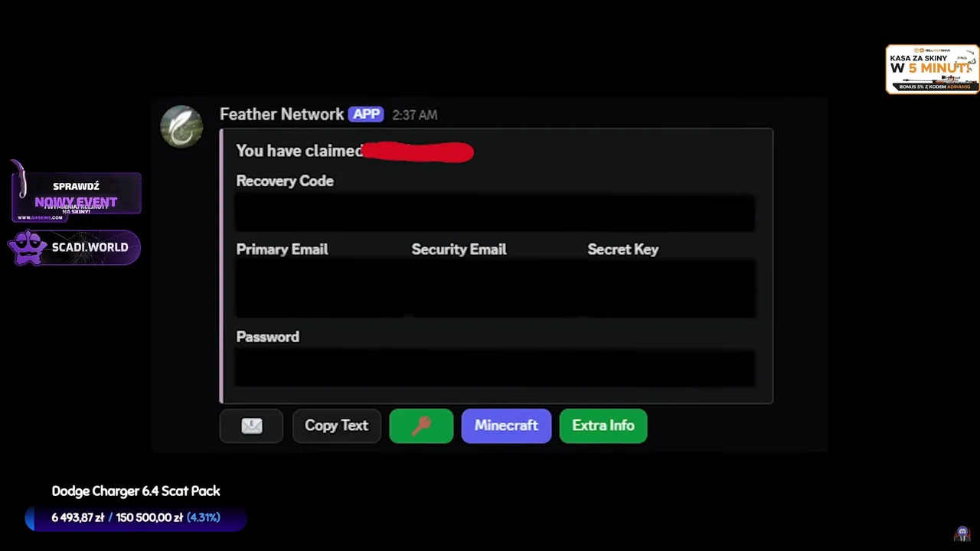Open the Extra Info button
Screen dimensions: 980x551
603,426
